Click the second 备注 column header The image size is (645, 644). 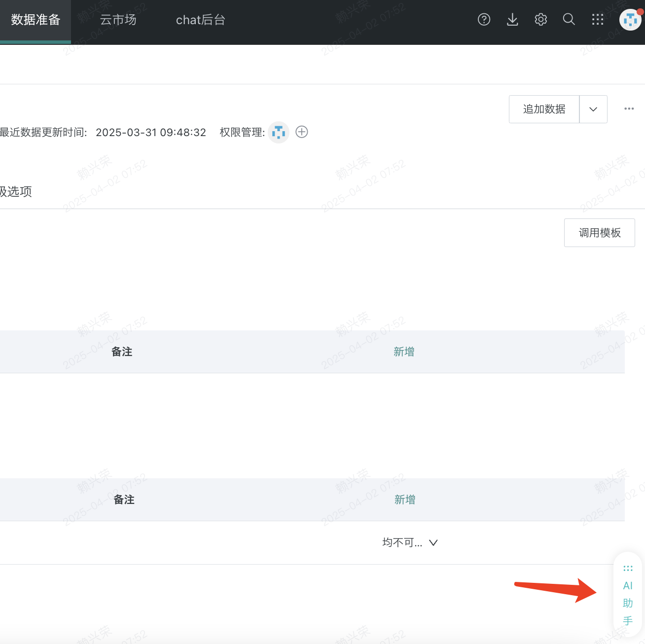tap(124, 500)
